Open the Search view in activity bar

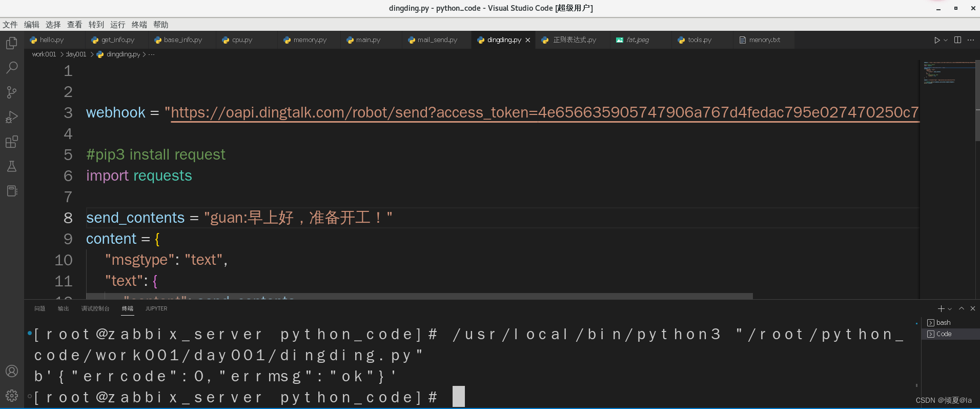[x=12, y=67]
